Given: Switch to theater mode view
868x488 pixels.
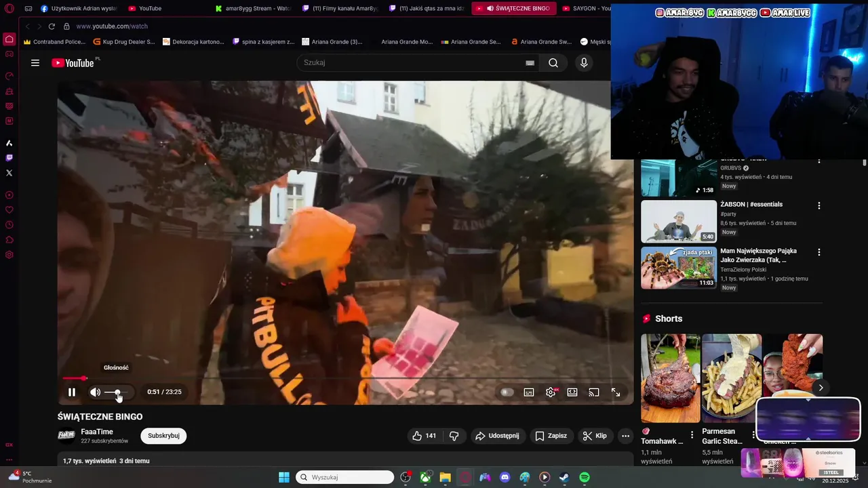Looking at the screenshot, I should click(572, 392).
